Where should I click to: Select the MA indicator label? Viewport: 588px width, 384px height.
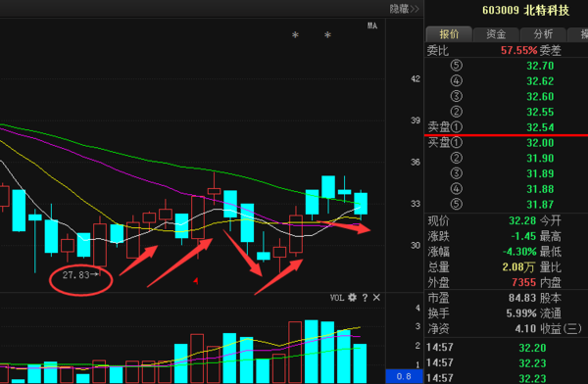coord(372,25)
